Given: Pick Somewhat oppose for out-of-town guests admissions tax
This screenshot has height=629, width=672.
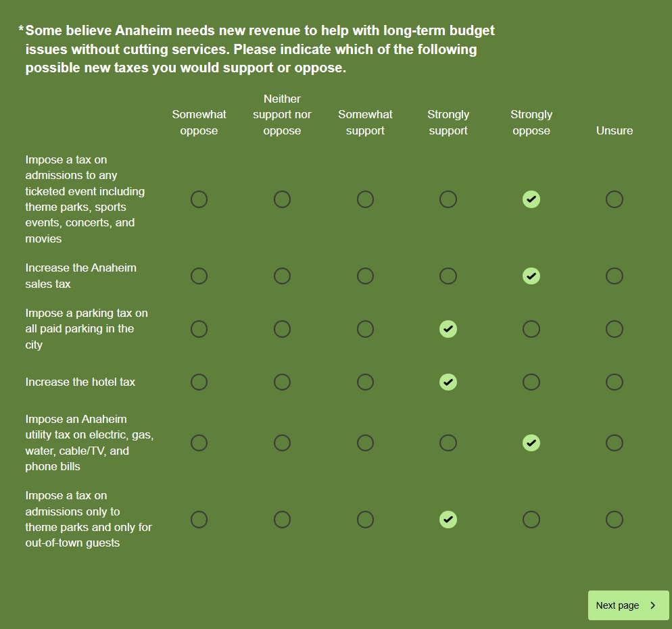Looking at the screenshot, I should pyautogui.click(x=199, y=520).
